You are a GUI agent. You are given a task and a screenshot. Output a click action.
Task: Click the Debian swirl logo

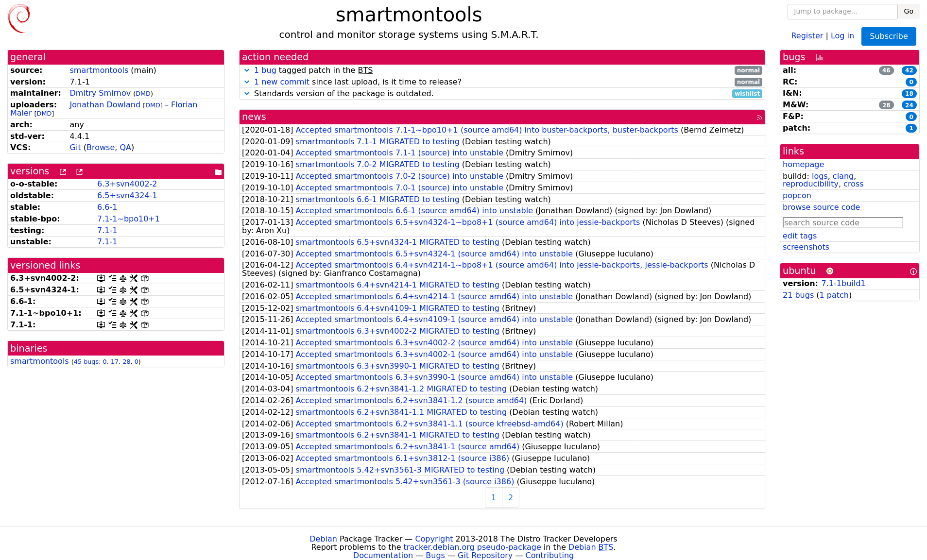point(19,18)
